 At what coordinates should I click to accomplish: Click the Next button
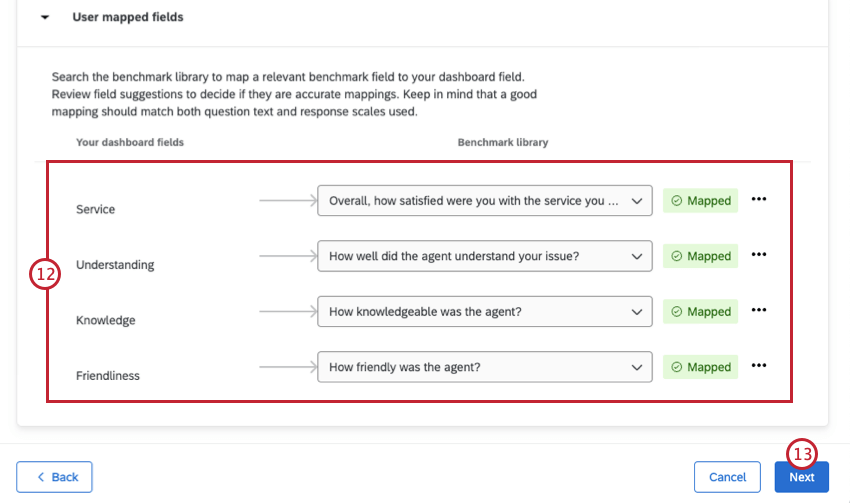(801, 477)
